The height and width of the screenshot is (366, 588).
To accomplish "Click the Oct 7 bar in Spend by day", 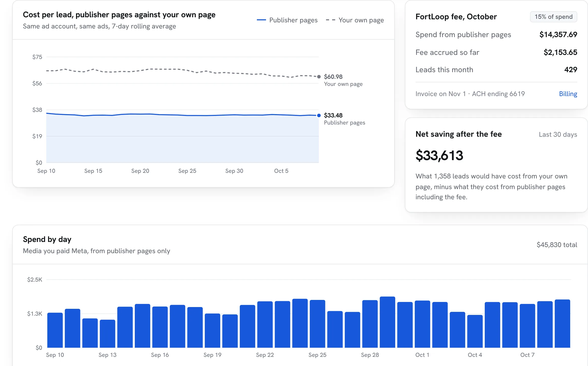I will coord(527,326).
